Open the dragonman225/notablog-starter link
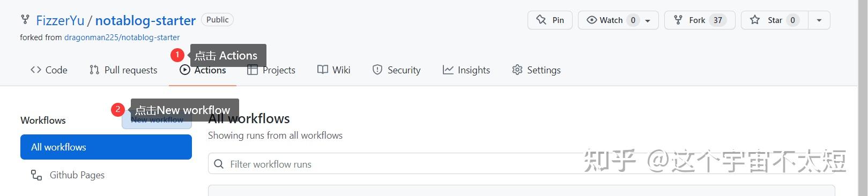 click(x=122, y=37)
